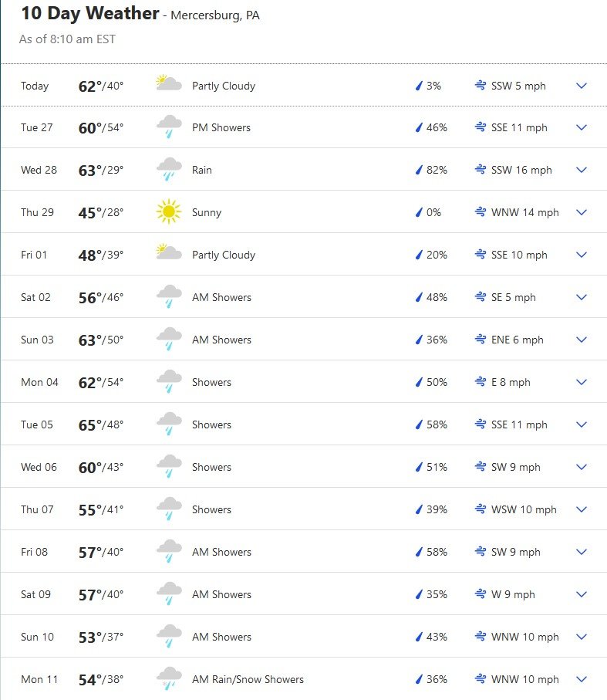The height and width of the screenshot is (700, 607).
Task: Click the rain cloud icon for Wed 28
Action: coord(169,169)
